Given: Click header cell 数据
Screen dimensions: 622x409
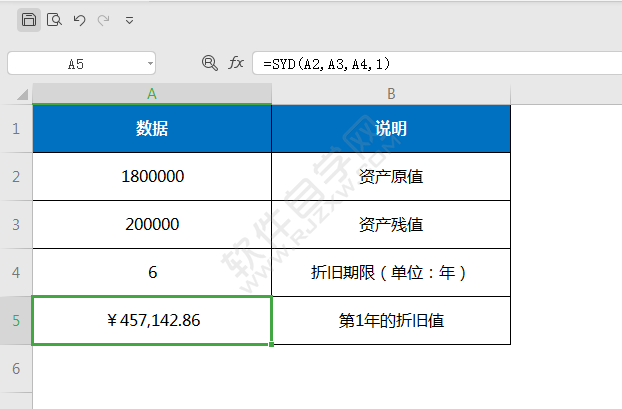Looking at the screenshot, I should [152, 129].
